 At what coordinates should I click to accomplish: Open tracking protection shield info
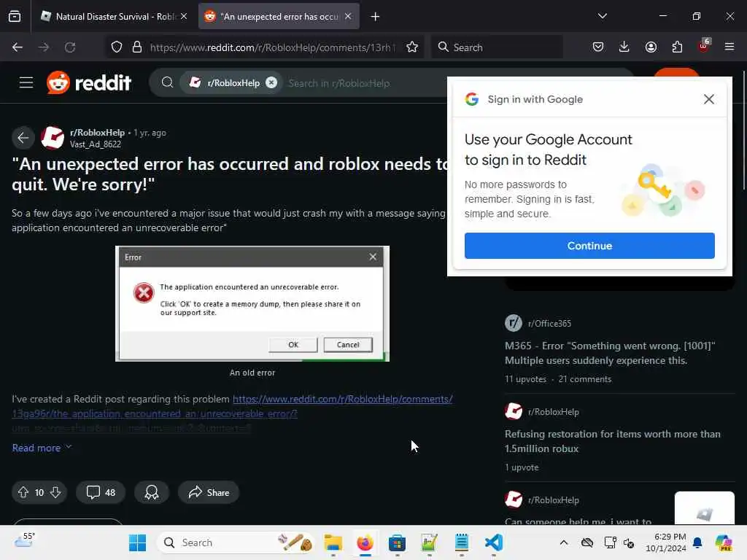click(x=117, y=47)
